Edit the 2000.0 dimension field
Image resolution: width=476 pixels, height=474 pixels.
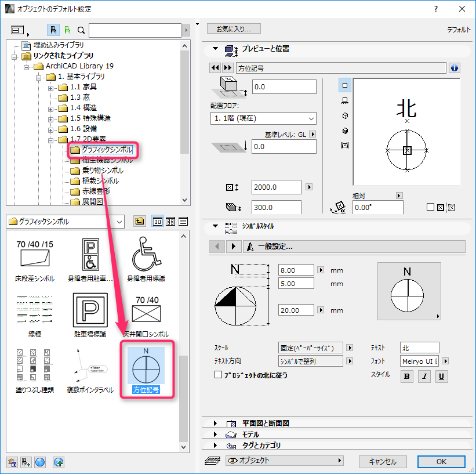[276, 187]
